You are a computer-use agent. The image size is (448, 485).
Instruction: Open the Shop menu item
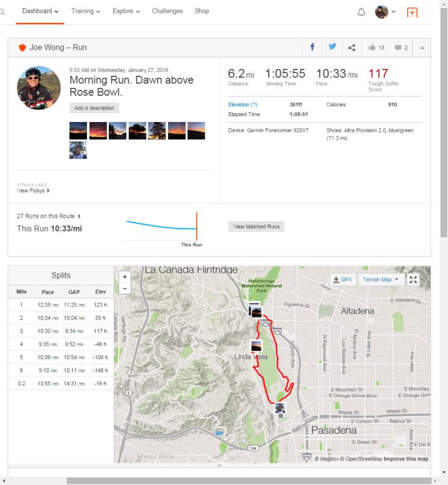coord(202,11)
